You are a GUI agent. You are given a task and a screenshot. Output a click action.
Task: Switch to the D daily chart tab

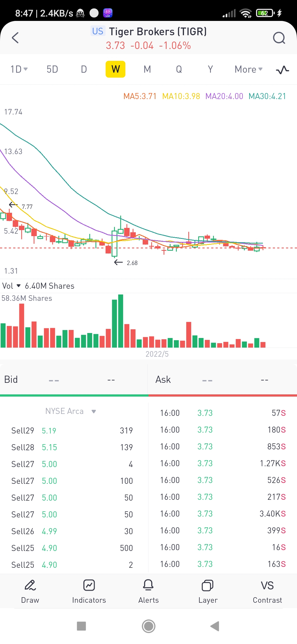[x=84, y=69]
